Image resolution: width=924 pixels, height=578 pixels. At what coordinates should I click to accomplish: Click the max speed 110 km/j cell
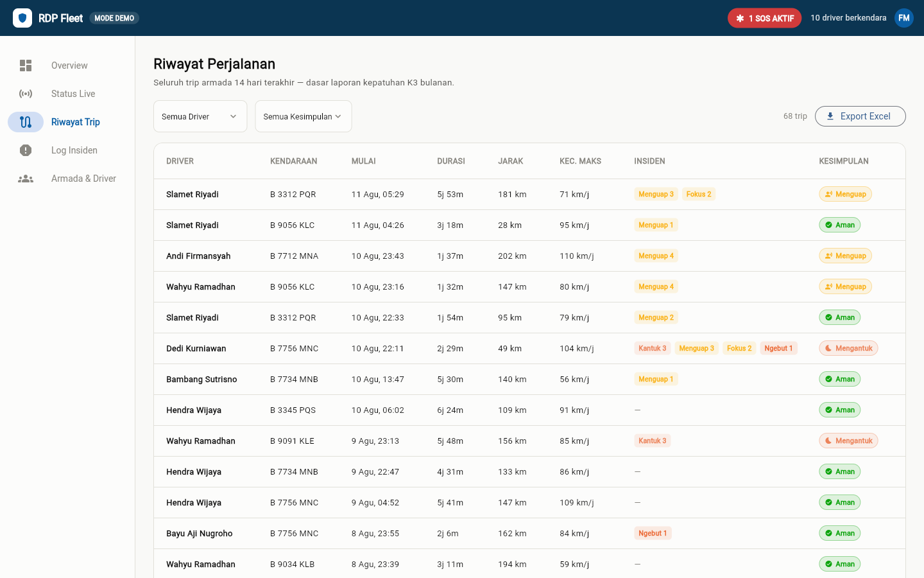pyautogui.click(x=577, y=256)
